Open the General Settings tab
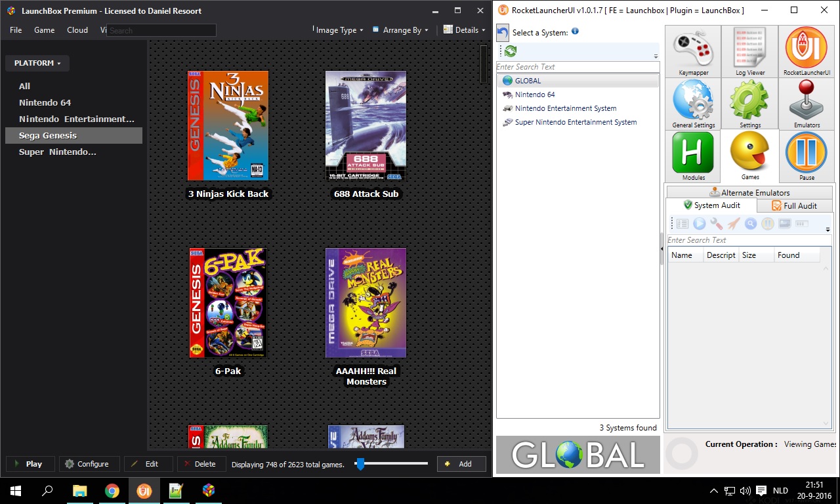This screenshot has width=840, height=504. point(693,104)
